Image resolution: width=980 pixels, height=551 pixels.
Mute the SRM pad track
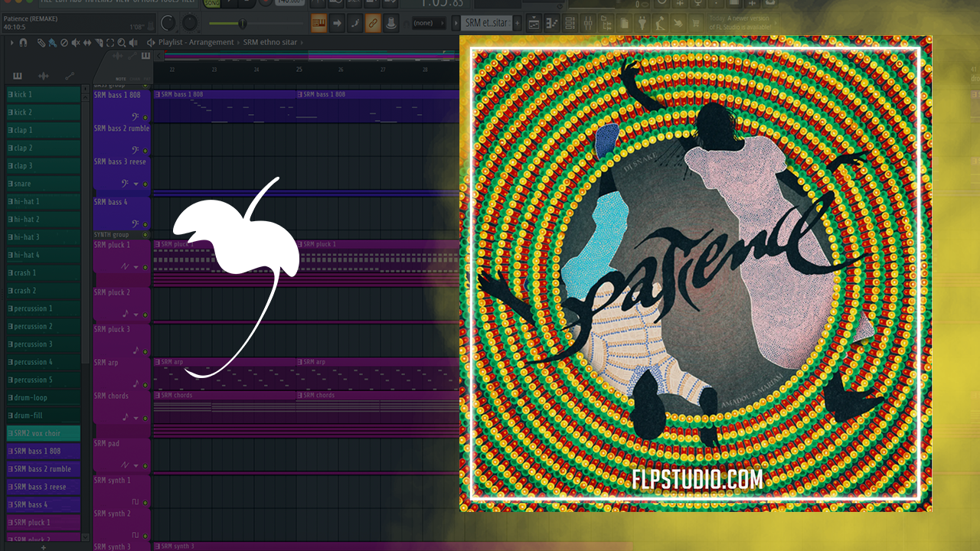pos(145,465)
